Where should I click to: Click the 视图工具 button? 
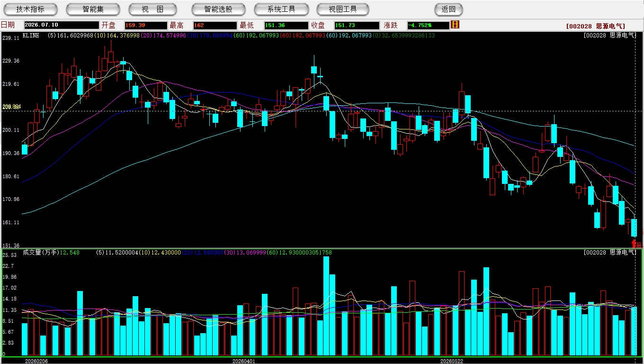tap(343, 9)
